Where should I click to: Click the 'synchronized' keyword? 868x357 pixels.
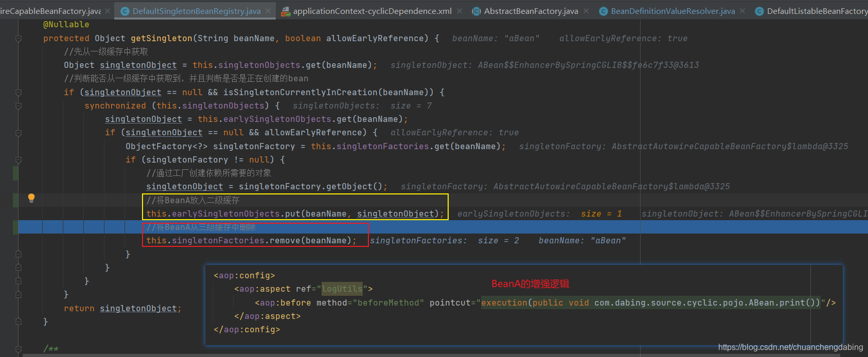(115, 106)
